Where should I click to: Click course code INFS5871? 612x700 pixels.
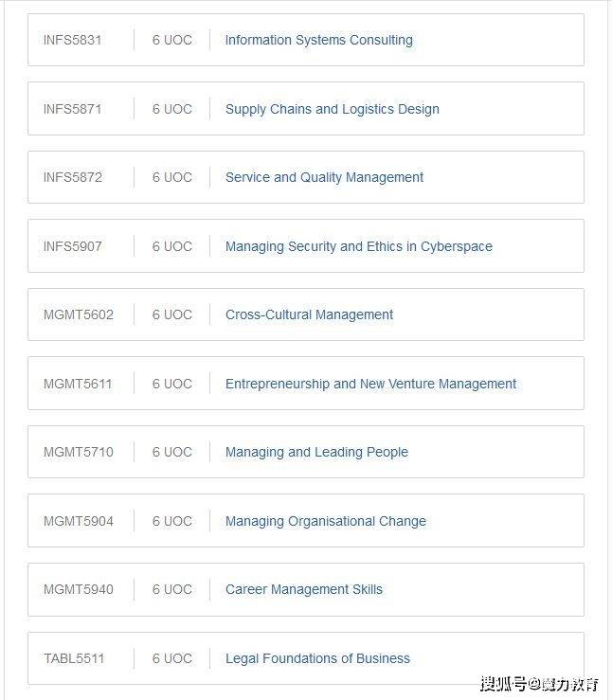coord(72,109)
